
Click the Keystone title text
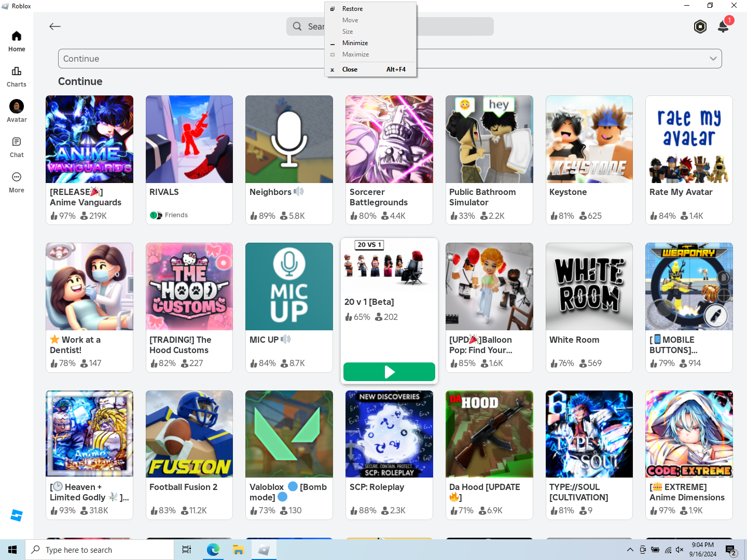click(x=568, y=192)
